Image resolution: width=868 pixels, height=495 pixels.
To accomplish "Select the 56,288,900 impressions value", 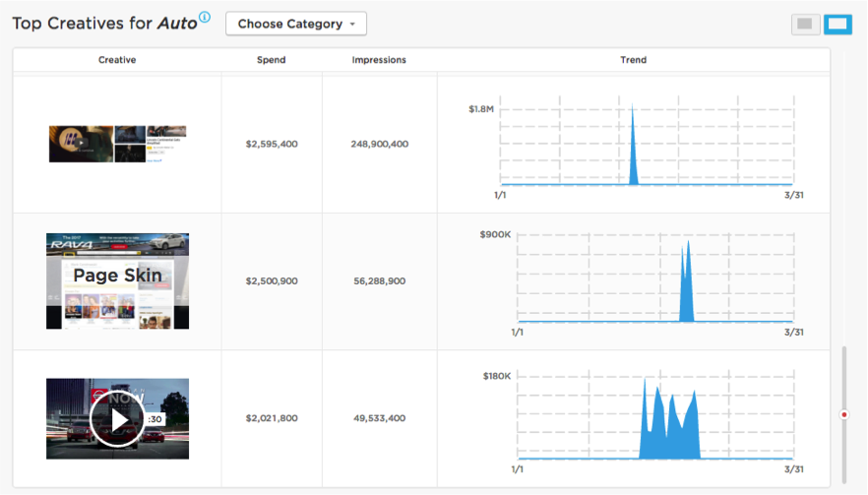I will point(380,281).
